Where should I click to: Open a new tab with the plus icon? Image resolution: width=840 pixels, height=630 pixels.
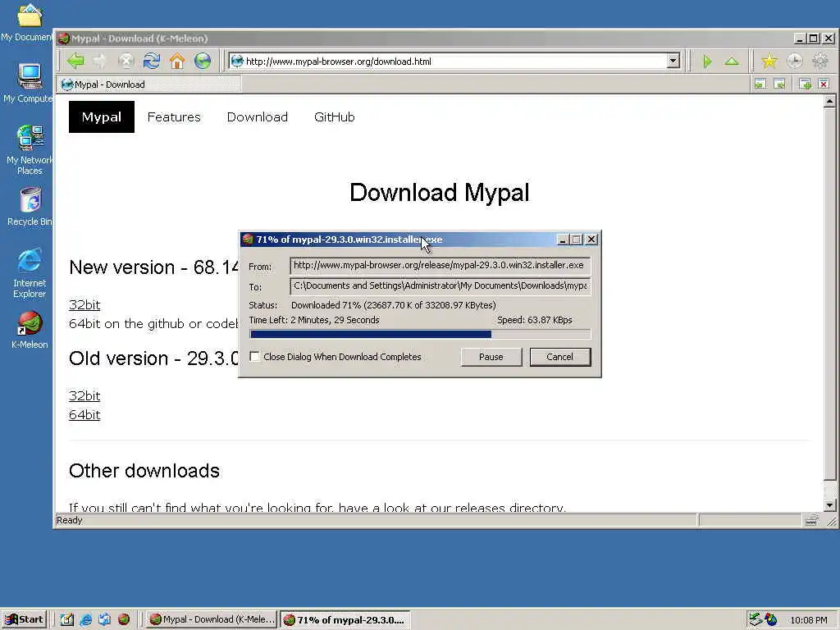pyautogui.click(x=805, y=84)
